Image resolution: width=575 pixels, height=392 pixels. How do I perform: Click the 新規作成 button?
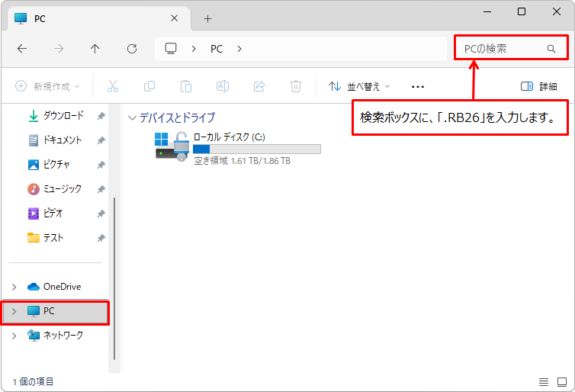(47, 86)
